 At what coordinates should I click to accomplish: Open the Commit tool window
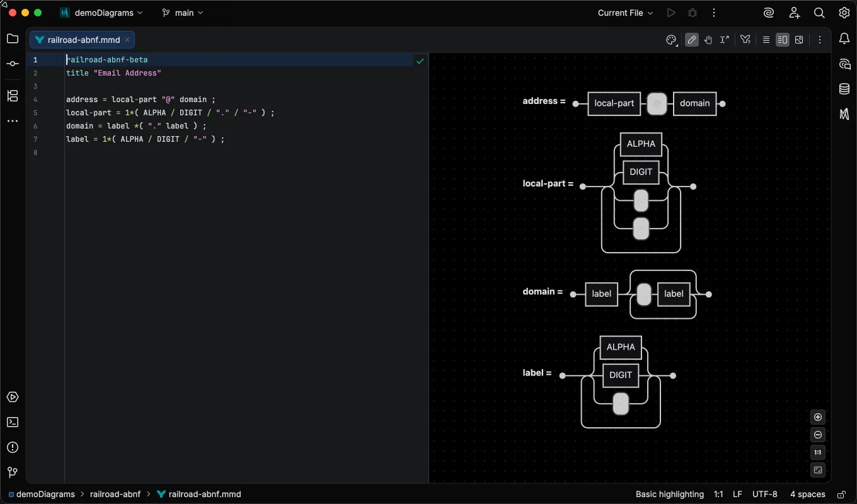coord(13,64)
